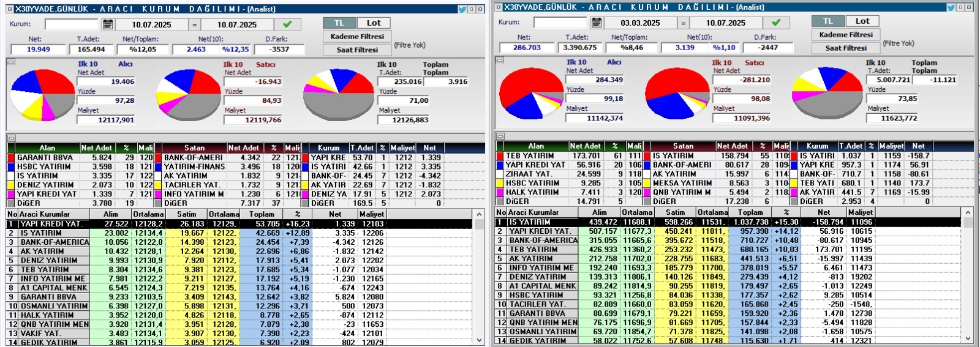This screenshot has height=347, width=980.
Task: Click the Satan header in right window
Action: [683, 146]
